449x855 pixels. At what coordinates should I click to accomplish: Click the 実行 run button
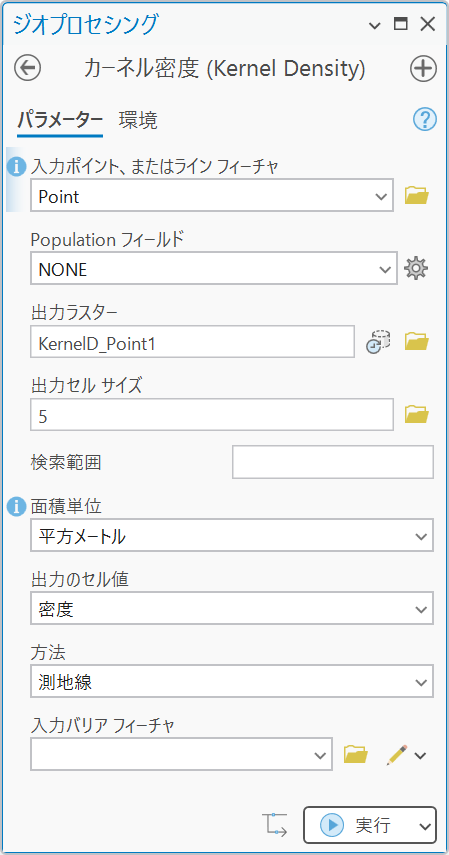tap(370, 826)
